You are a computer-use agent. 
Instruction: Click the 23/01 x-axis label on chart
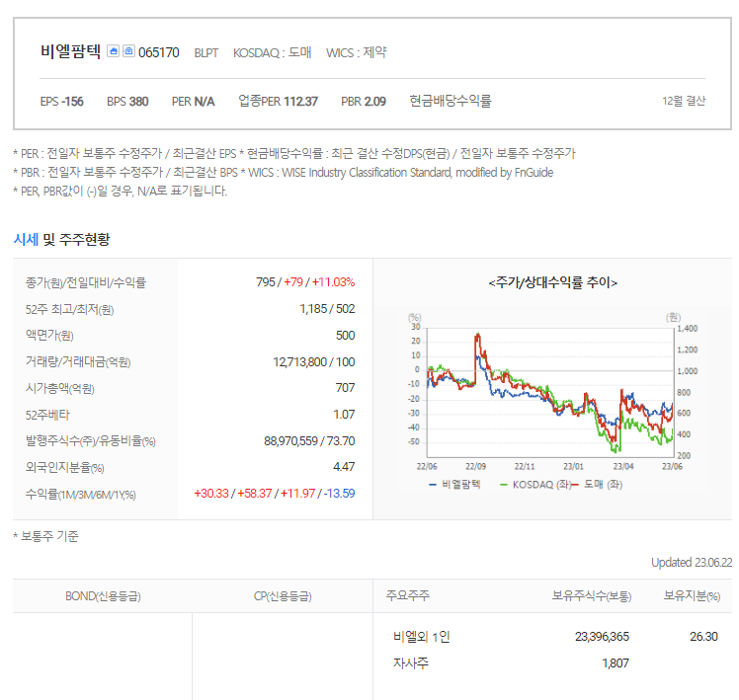click(x=573, y=466)
